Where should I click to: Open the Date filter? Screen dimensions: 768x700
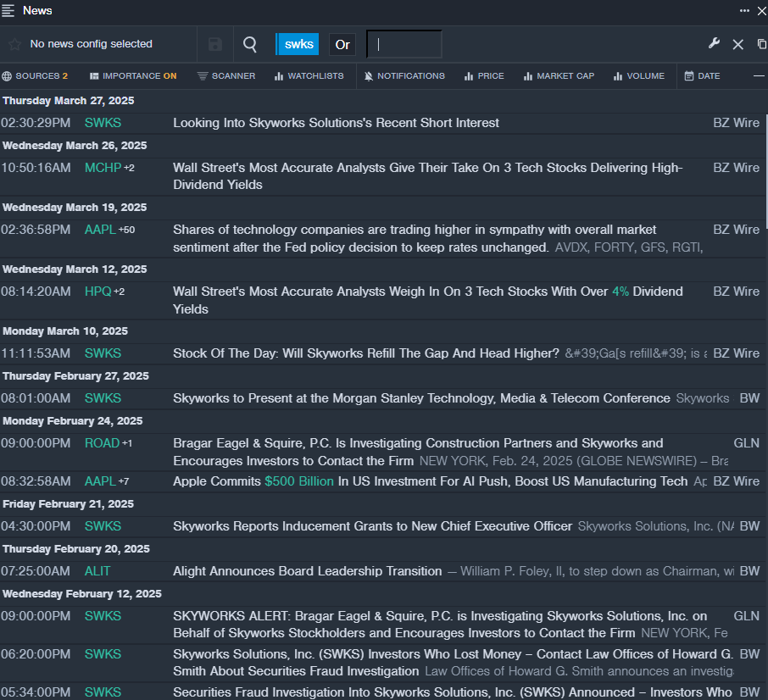(702, 76)
